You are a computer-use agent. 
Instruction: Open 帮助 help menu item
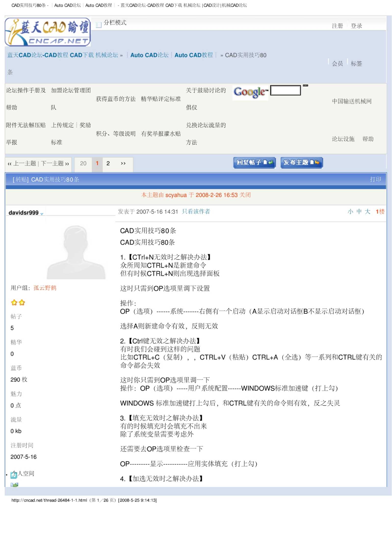coord(368,139)
